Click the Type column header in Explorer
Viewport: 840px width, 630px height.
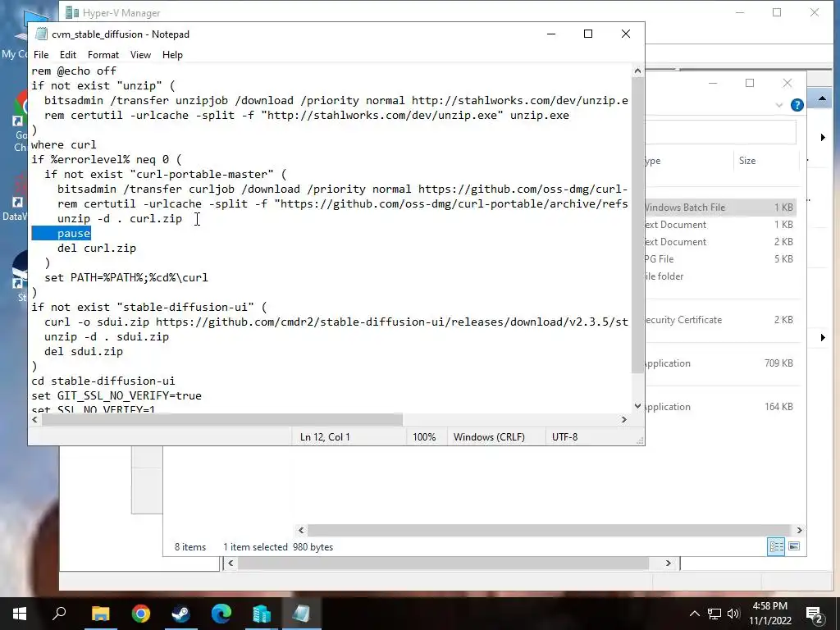[653, 161]
